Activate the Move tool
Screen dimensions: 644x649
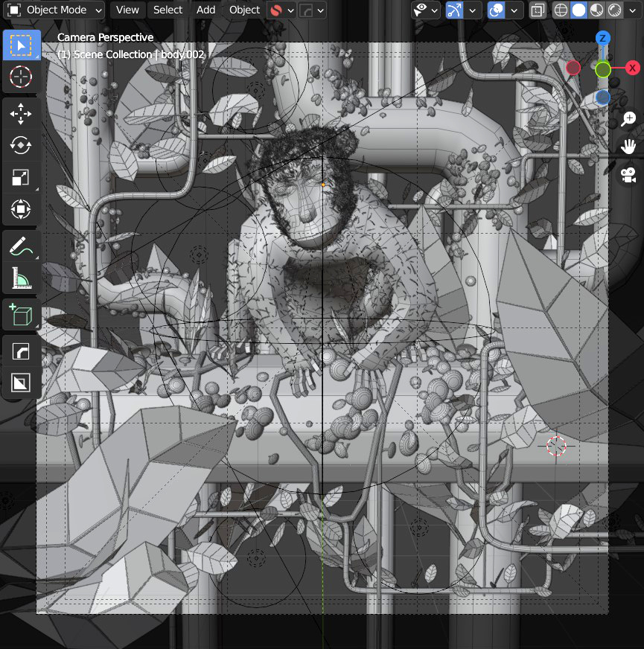coord(21,114)
